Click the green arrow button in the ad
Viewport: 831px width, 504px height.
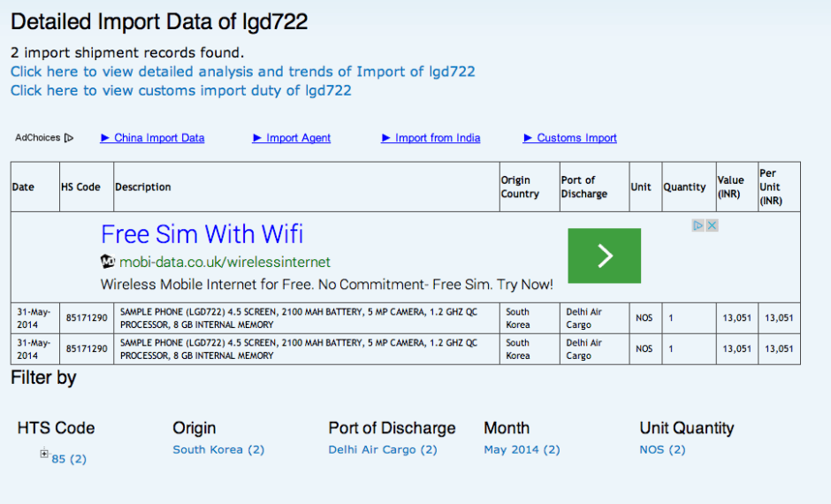coord(604,256)
